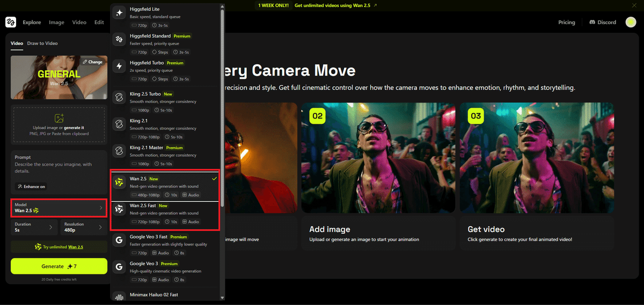The height and width of the screenshot is (305, 644).
Task: Click the Kling 2.1 Master model icon
Action: click(119, 152)
